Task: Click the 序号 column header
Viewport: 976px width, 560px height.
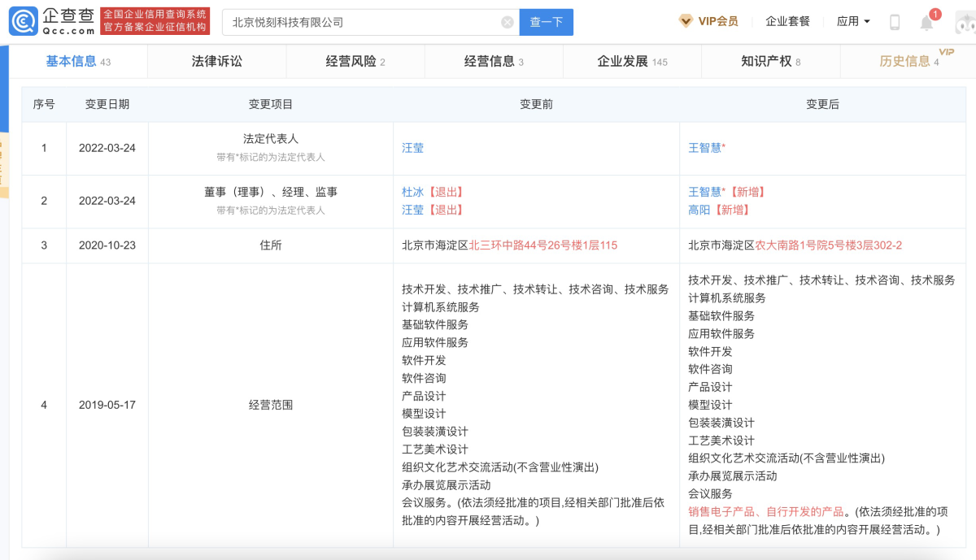Action: coord(44,104)
